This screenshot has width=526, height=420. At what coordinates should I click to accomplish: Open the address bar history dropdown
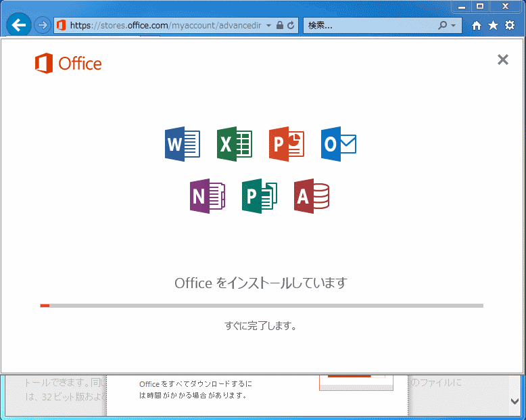coord(268,25)
